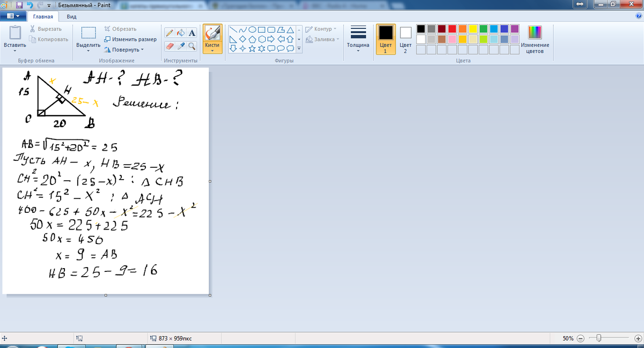The image size is (644, 348).
Task: Click Изменить размер resize button
Action: tap(130, 39)
